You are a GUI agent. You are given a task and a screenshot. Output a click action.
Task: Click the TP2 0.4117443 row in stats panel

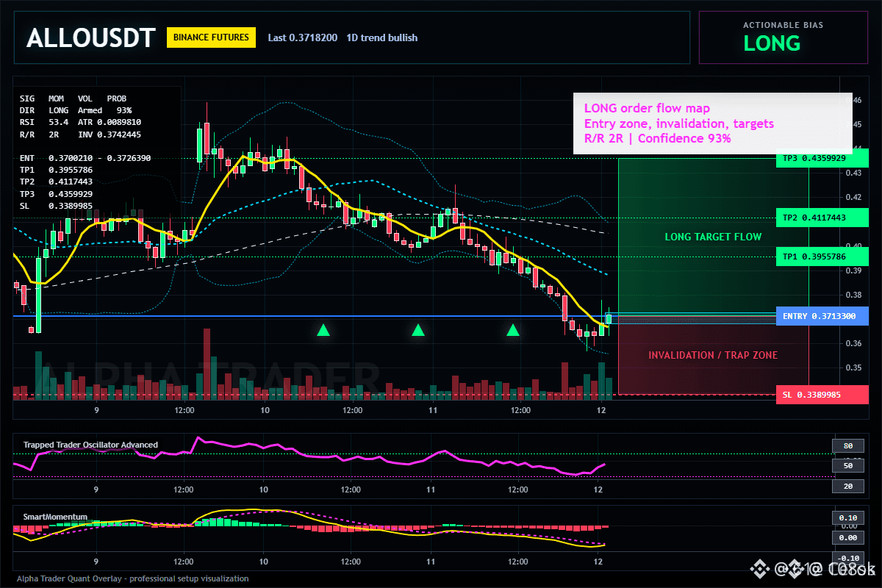pyautogui.click(x=56, y=182)
